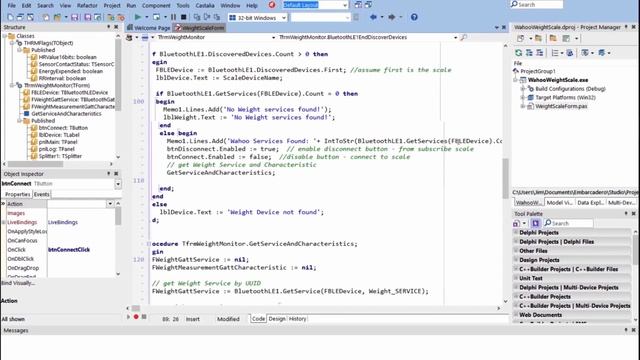Select btnConnect: TButton in Structure tree
This screenshot has width=640, height=360.
[63, 128]
